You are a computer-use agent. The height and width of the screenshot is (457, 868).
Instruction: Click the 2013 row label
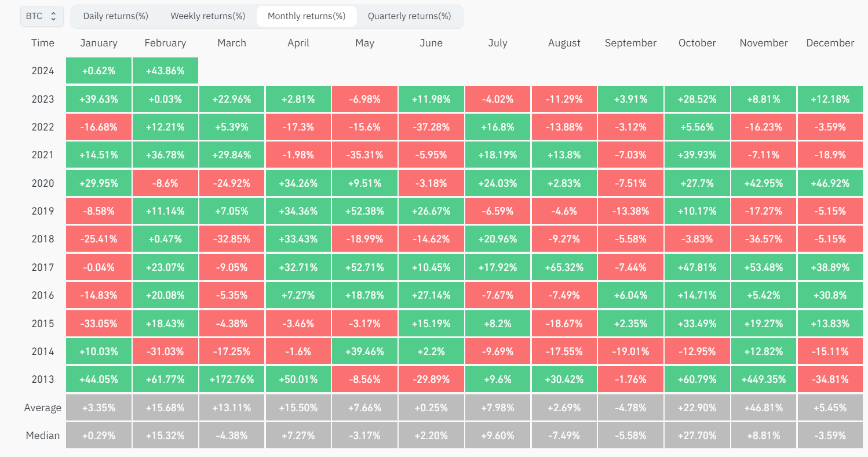(42, 379)
